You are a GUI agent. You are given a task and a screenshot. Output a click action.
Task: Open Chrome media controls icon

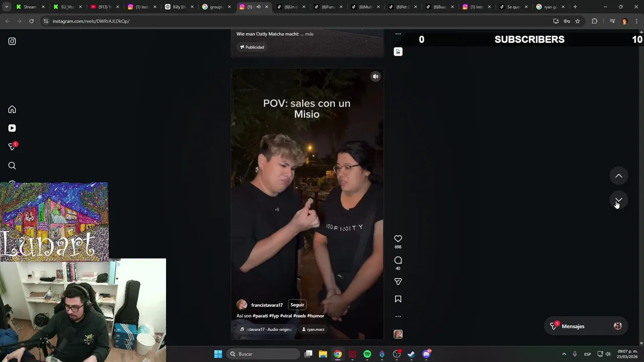pyautogui.click(x=612, y=21)
